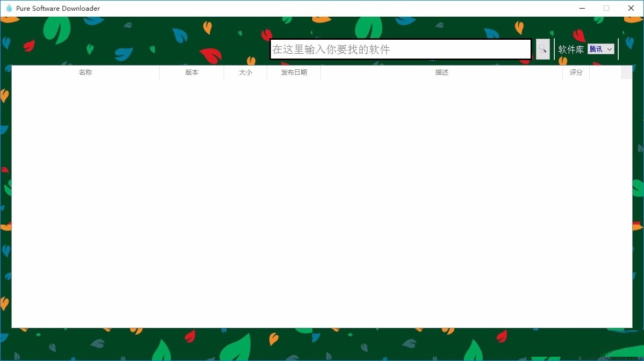
Task: Click the greyed-out maximize window button
Action: 606,8
